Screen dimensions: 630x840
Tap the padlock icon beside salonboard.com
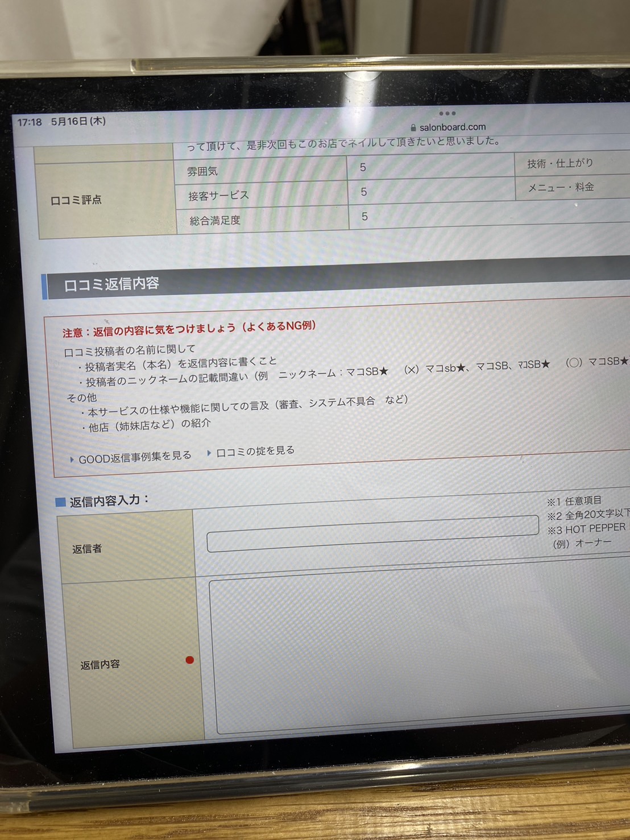(413, 128)
